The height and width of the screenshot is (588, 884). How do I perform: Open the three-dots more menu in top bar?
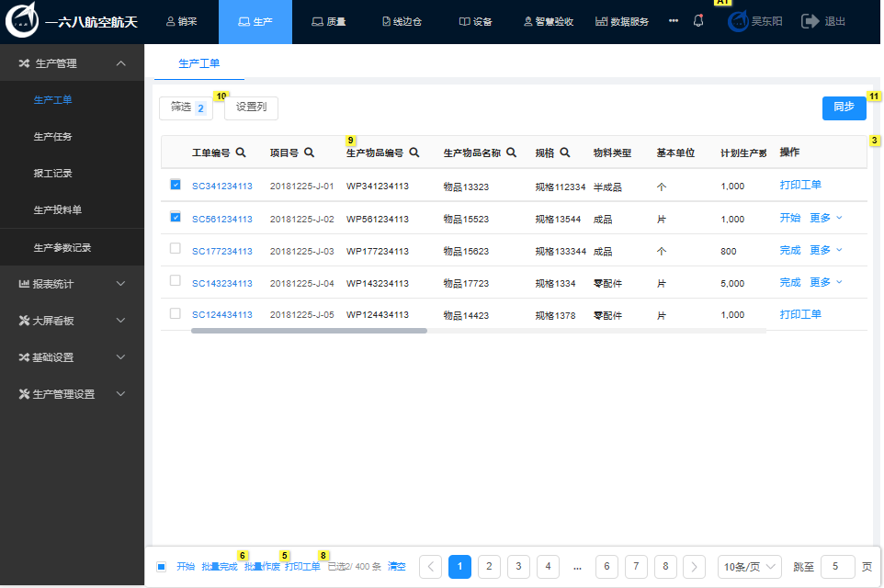(674, 21)
